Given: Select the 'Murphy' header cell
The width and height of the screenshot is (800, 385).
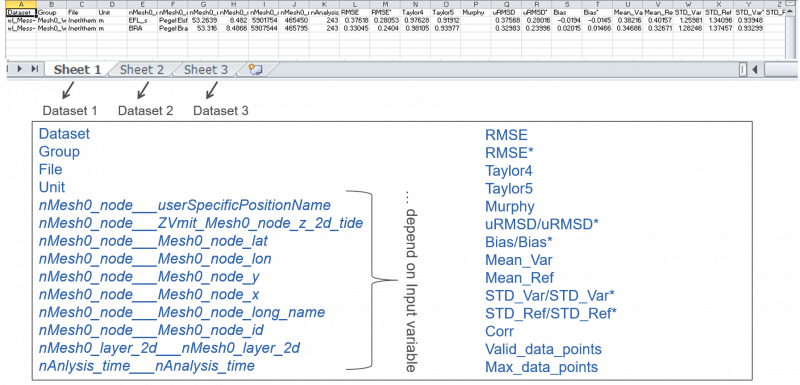Looking at the screenshot, I should click(476, 11).
